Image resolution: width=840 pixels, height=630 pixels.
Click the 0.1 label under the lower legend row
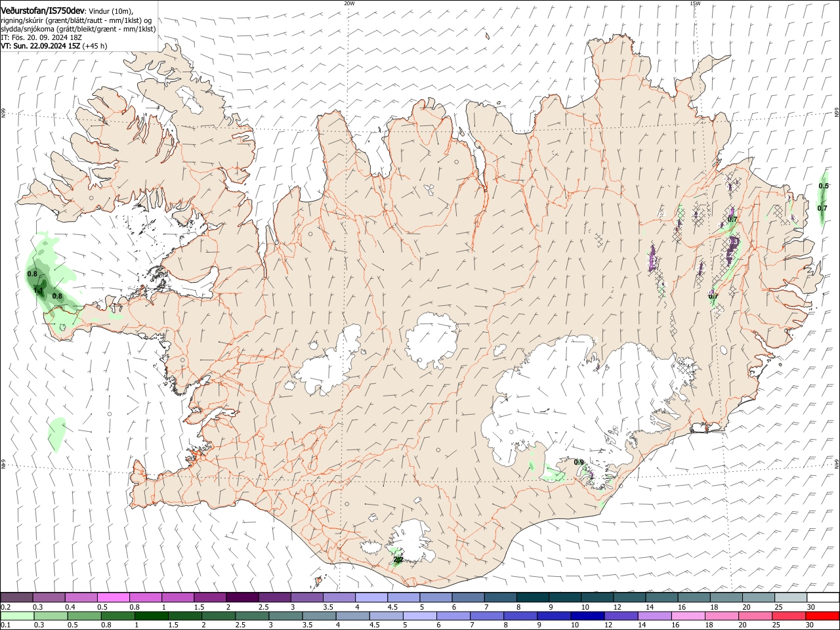coord(6,625)
